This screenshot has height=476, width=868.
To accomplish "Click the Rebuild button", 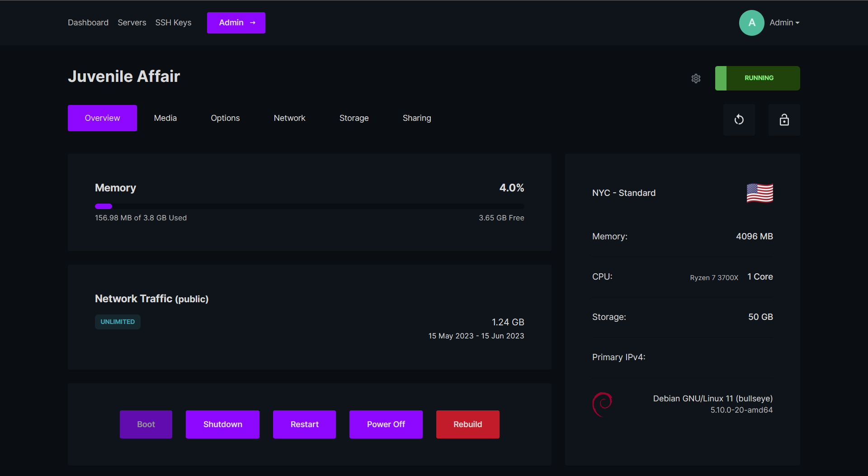I will tap(467, 424).
